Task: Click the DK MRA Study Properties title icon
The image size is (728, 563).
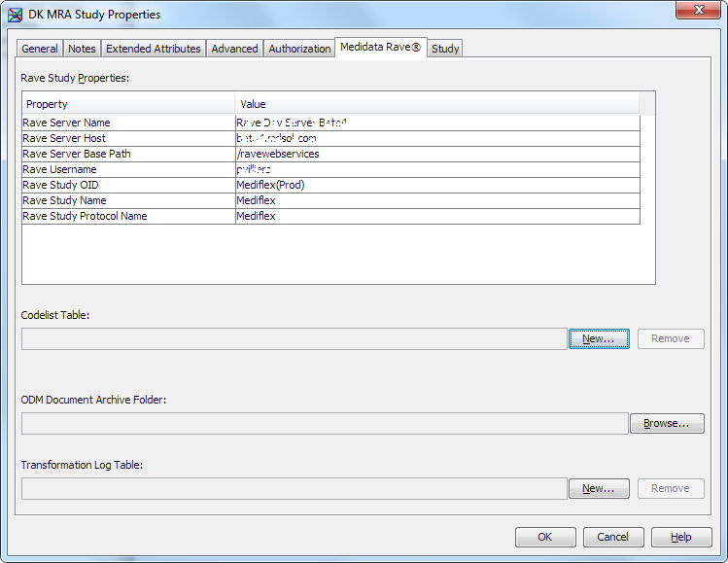Action: tap(16, 15)
